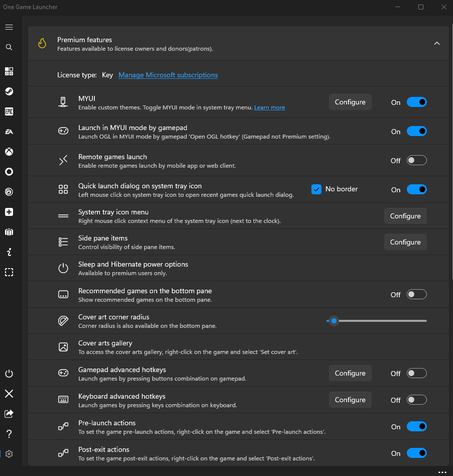Click the 'Cover arts gallery' title
This screenshot has height=476, width=453.
(105, 343)
